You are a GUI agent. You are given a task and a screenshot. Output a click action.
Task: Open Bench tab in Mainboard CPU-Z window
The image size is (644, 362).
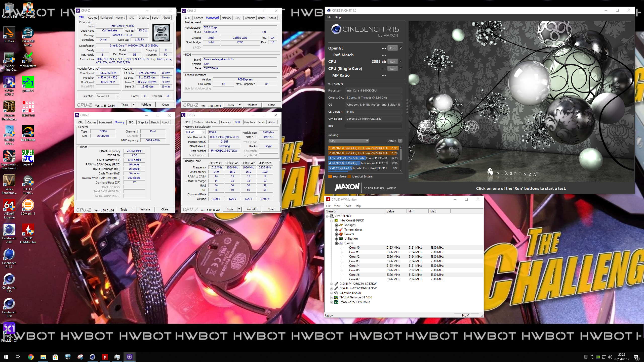[x=262, y=18]
